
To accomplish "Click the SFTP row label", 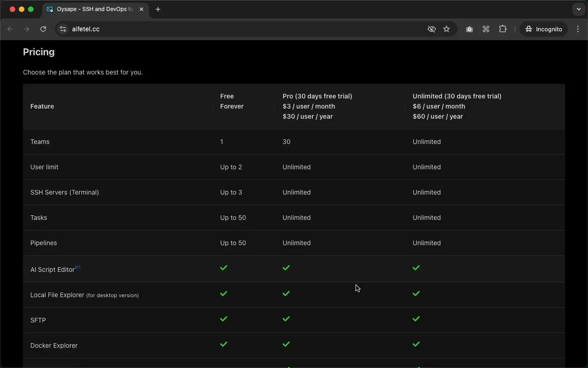I will tap(38, 320).
